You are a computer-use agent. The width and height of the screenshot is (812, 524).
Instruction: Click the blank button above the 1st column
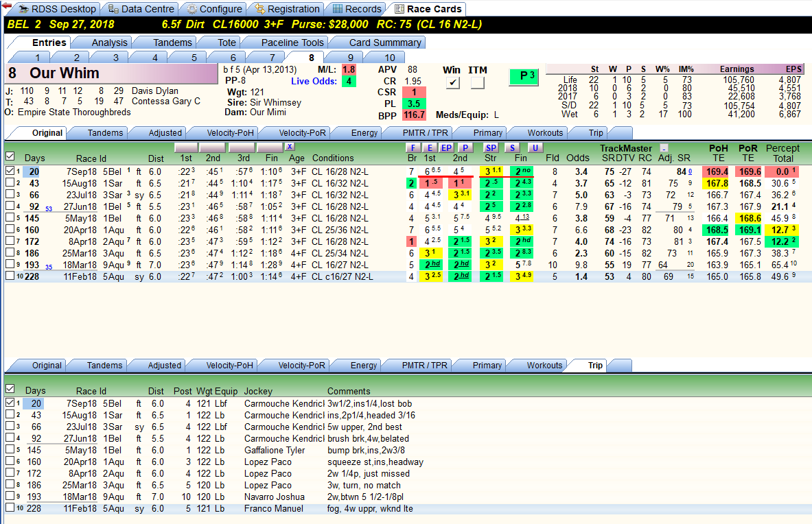(186, 147)
